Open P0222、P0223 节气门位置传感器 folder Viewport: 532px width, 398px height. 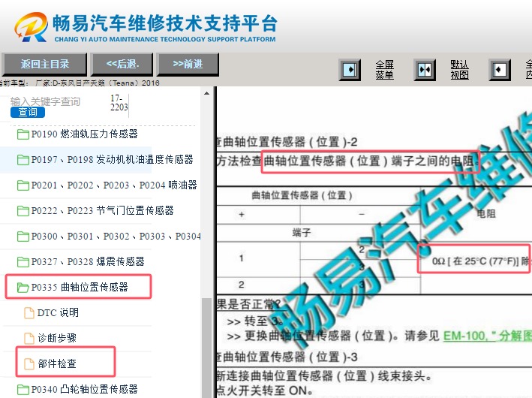pos(102,210)
